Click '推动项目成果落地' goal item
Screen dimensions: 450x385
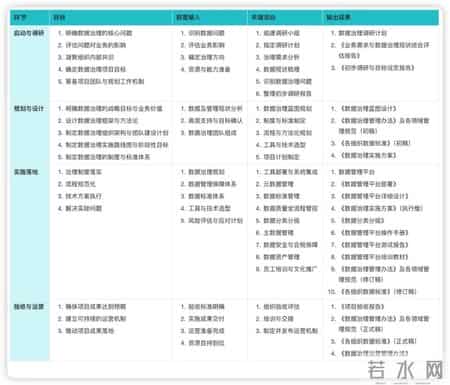click(89, 331)
